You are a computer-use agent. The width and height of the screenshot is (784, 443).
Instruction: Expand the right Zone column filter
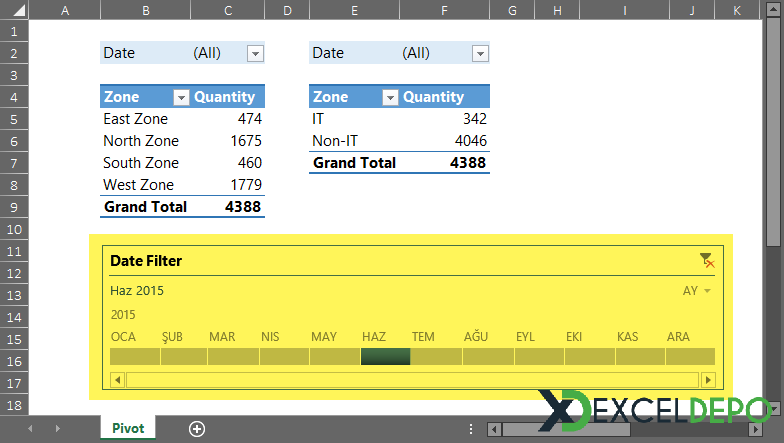390,97
